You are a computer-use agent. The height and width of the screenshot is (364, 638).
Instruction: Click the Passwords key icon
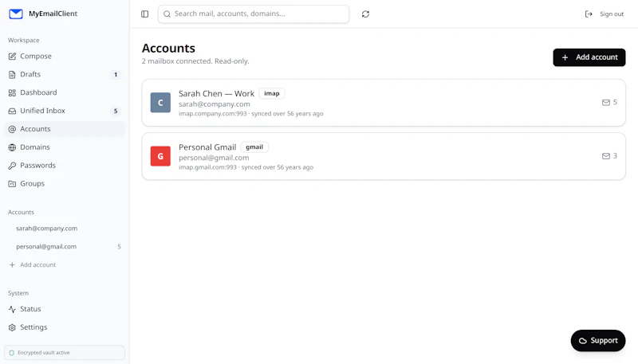click(12, 166)
